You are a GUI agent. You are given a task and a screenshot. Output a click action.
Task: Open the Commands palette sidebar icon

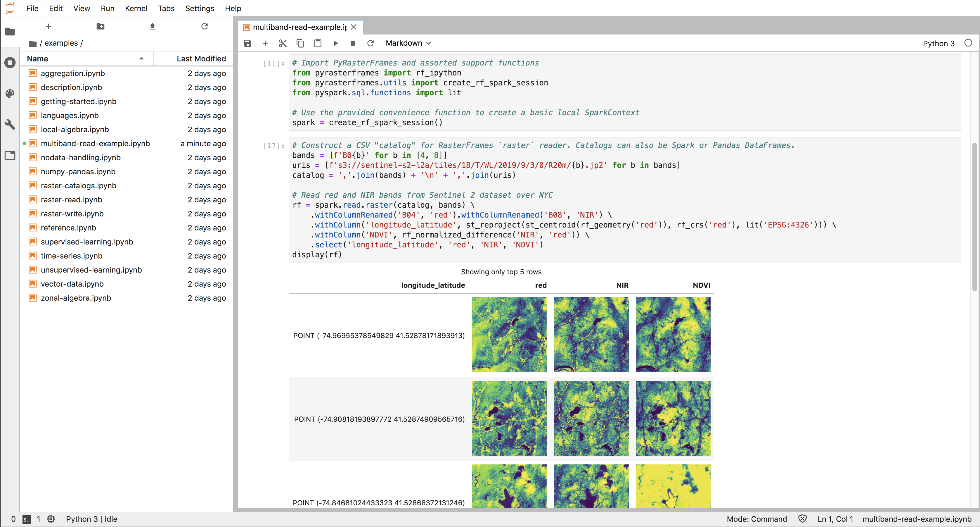pyautogui.click(x=10, y=93)
